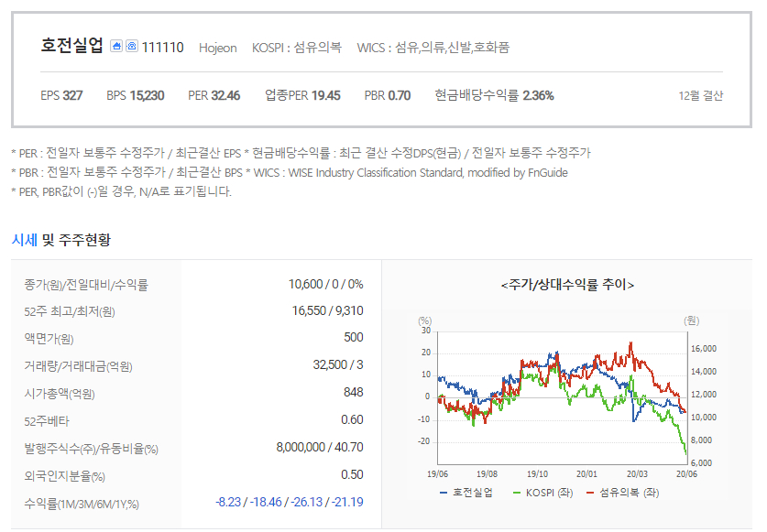
Task: Click the PBR footnote mentioning FnGuide
Action: (290, 173)
